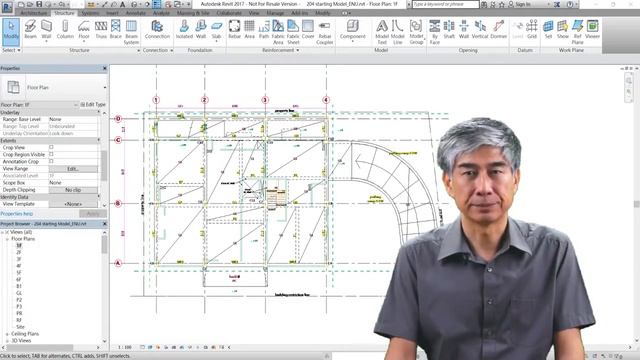Collapse the Floor Plans tree node
Image resolution: width=640 pixels, height=360 pixels.
pos(7,239)
